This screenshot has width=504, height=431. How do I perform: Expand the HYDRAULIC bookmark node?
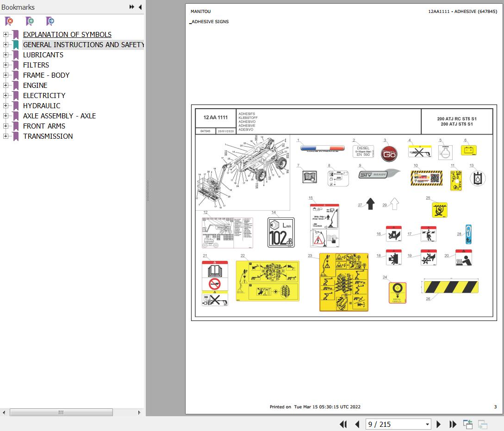(6, 105)
